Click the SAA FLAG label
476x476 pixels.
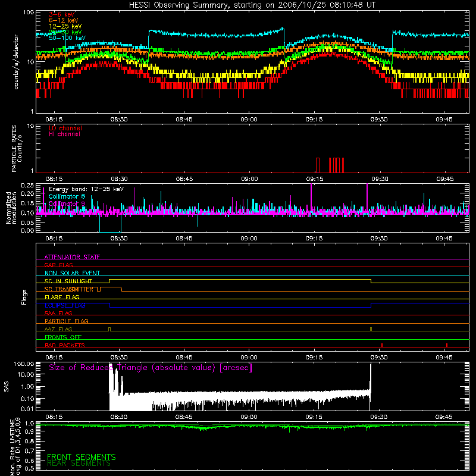(x=58, y=313)
